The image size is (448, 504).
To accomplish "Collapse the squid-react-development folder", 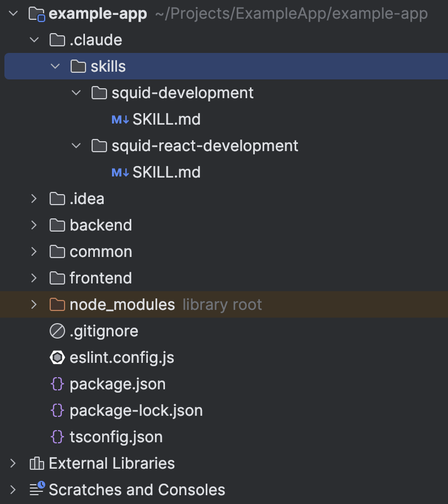I will click(76, 146).
